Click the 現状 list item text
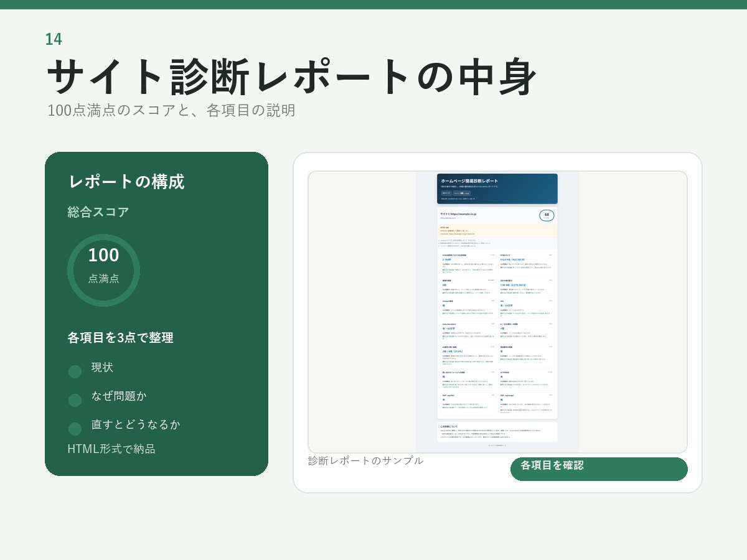747x560 pixels. (102, 367)
